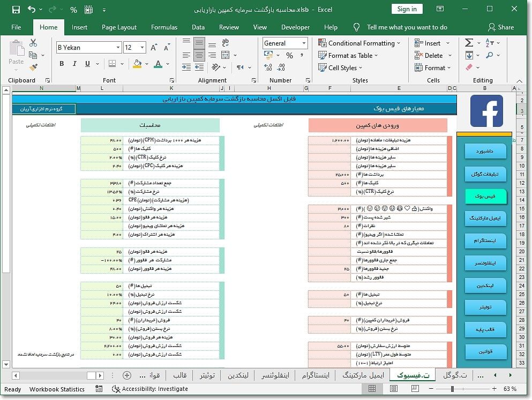532x400 pixels.
Task: Click the Clear eraser icon
Action: pos(469,67)
